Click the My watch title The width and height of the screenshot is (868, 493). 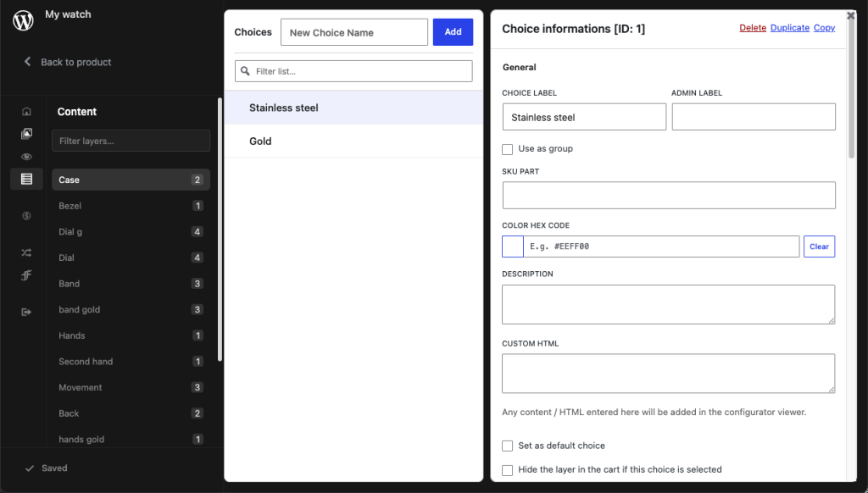point(68,14)
